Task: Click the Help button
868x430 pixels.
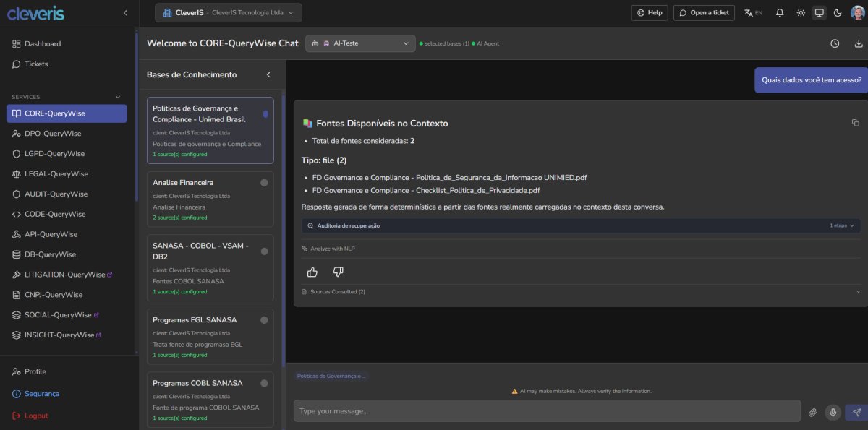Action: pos(650,12)
